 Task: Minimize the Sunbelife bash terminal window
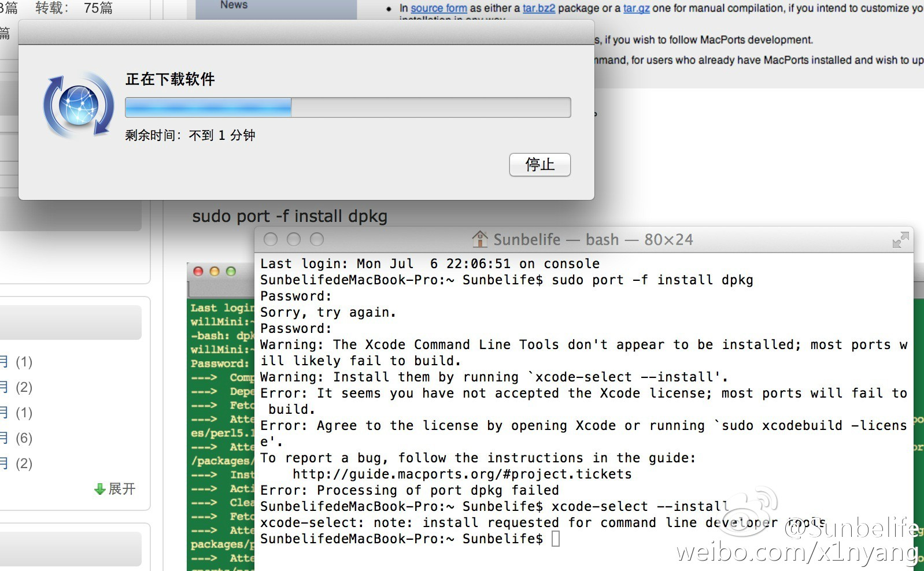pos(294,239)
